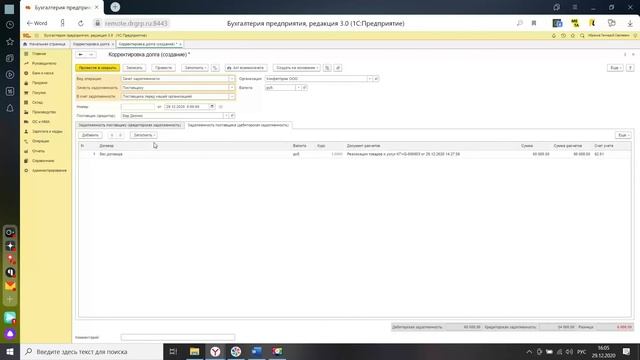This screenshot has height=360, width=640.
Task: Click the 1C history clock icon in header
Action: [x=563, y=36]
